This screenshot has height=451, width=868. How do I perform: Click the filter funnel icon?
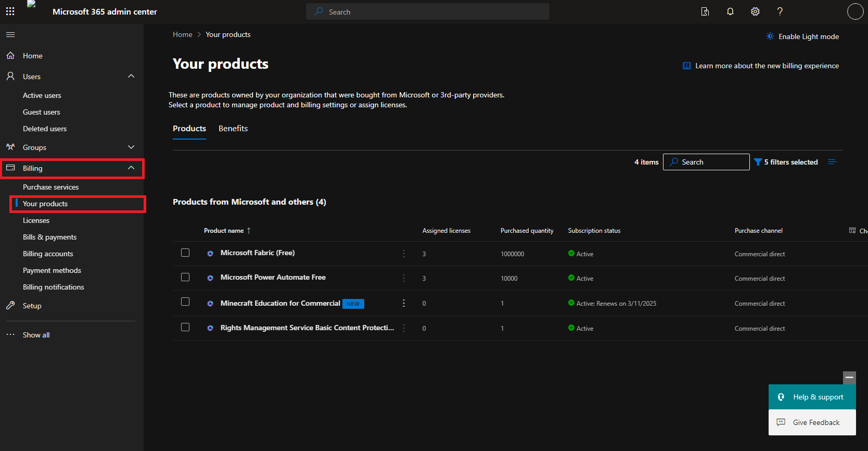[x=758, y=162]
